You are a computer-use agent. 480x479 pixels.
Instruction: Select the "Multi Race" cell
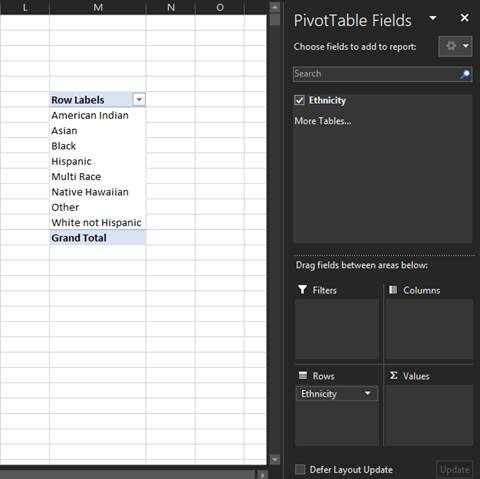click(x=98, y=176)
